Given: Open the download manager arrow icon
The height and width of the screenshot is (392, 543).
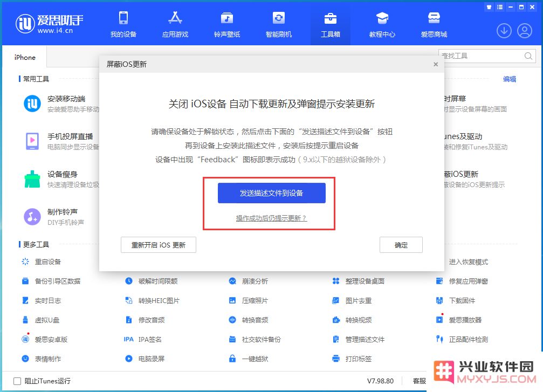Looking at the screenshot, I should (x=504, y=31).
